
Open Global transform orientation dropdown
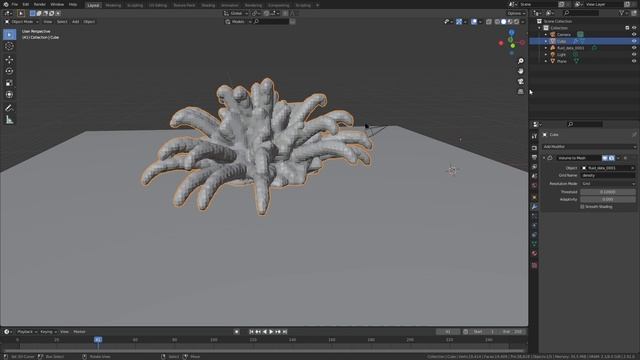click(x=236, y=13)
